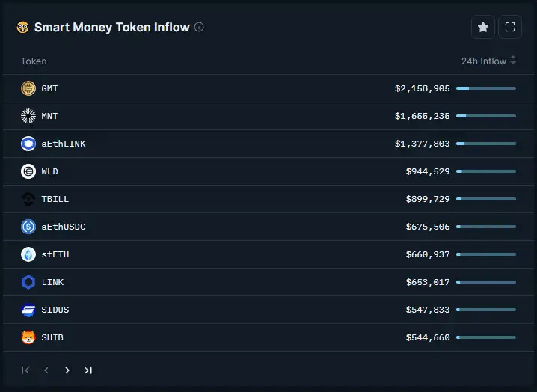This screenshot has width=537, height=392.
Task: Click the stETH token icon
Action: [28, 254]
